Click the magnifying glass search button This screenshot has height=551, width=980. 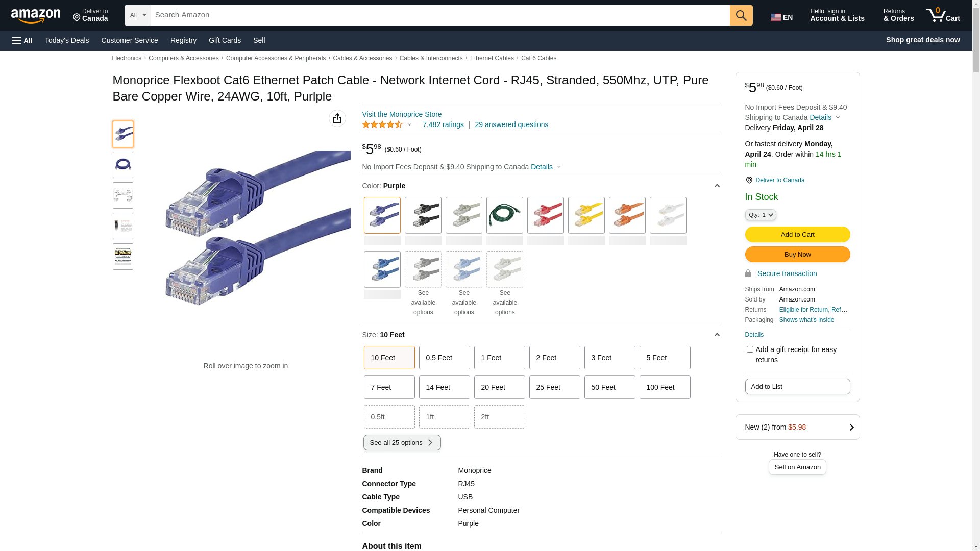click(741, 15)
